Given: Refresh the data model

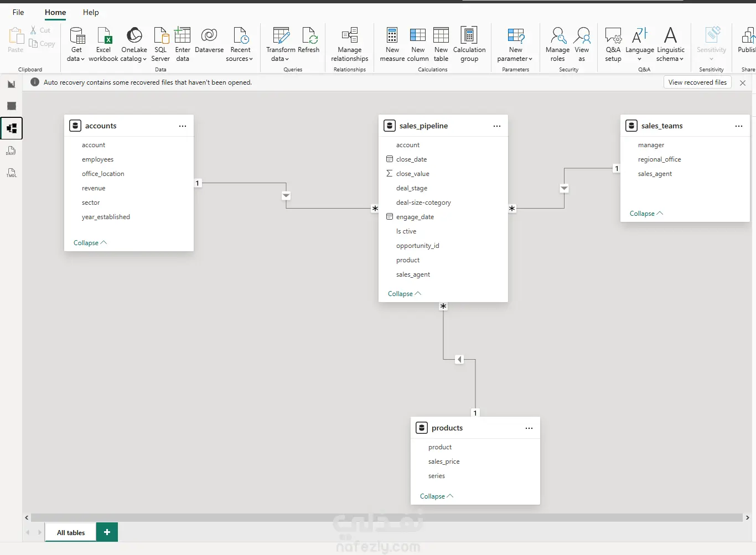Looking at the screenshot, I should [x=309, y=40].
